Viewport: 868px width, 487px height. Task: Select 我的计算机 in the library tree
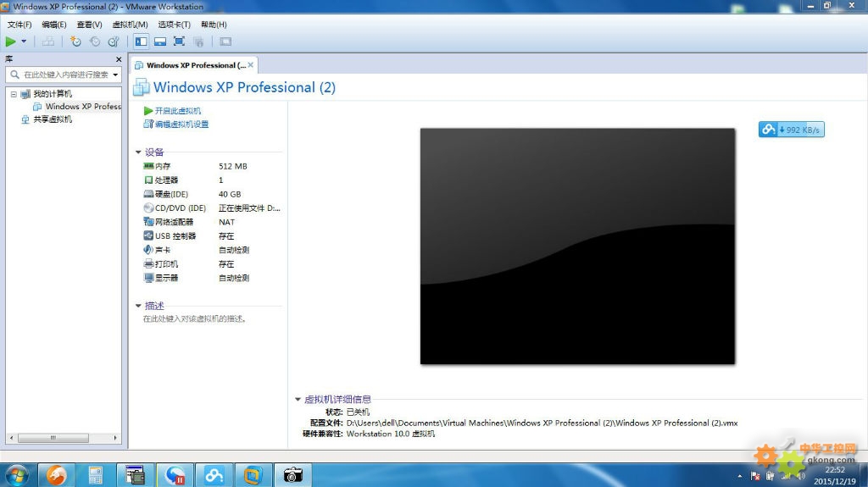point(53,94)
